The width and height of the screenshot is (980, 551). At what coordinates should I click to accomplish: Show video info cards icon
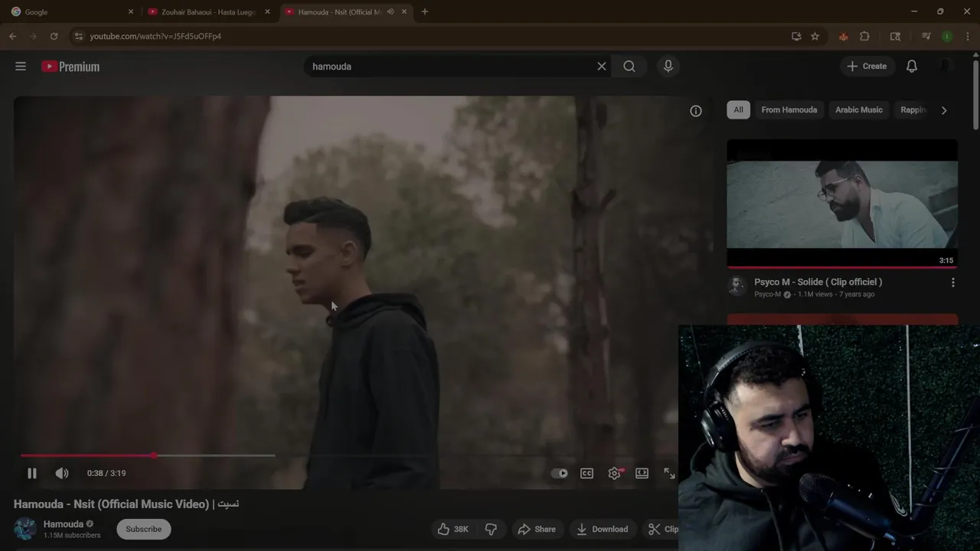click(x=696, y=111)
